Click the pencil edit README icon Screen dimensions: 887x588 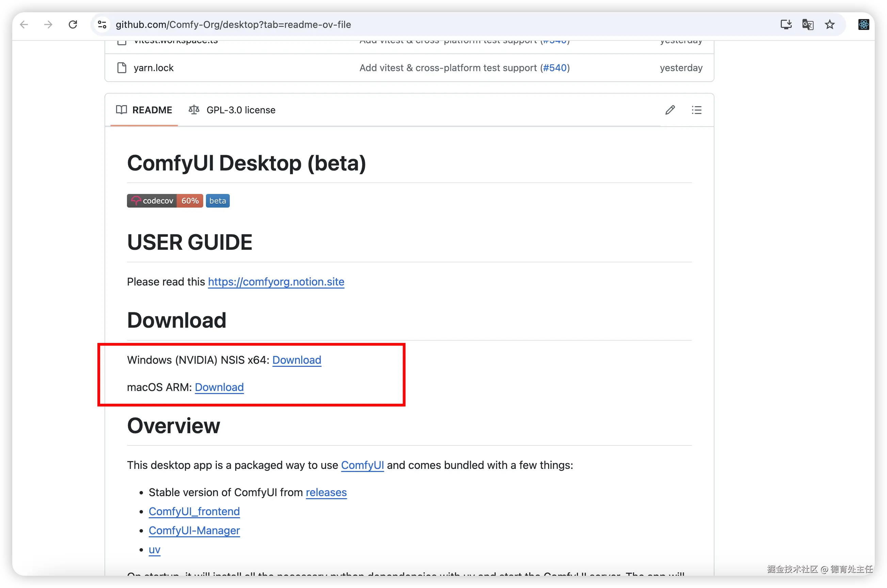[670, 110]
